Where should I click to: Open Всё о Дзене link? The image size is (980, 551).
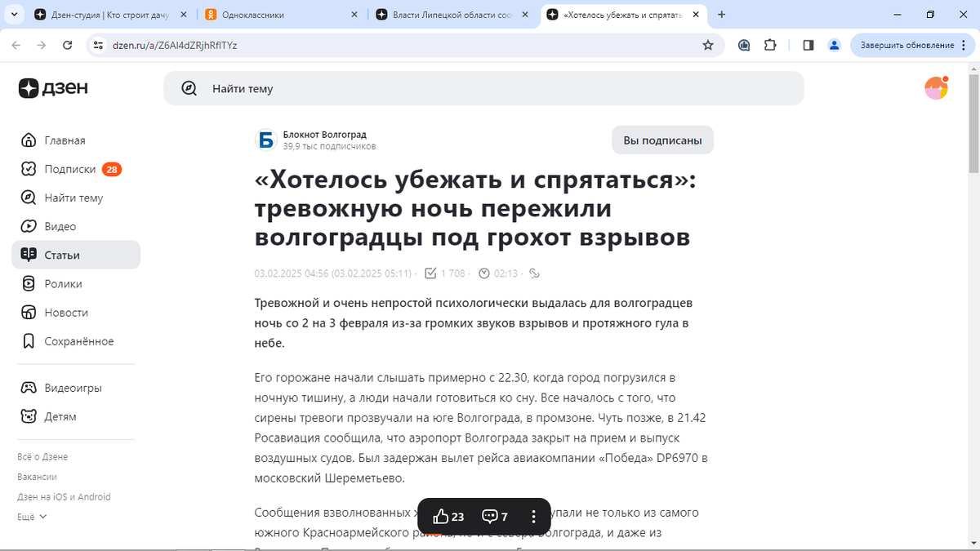pos(42,456)
